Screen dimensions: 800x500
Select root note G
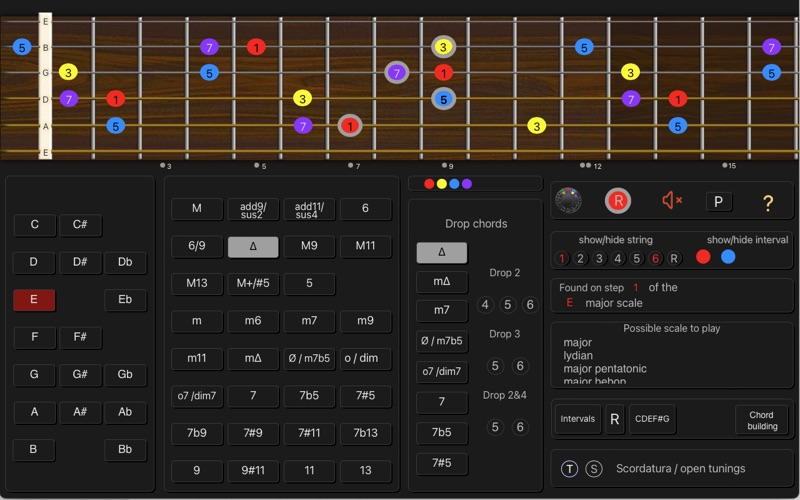34,374
